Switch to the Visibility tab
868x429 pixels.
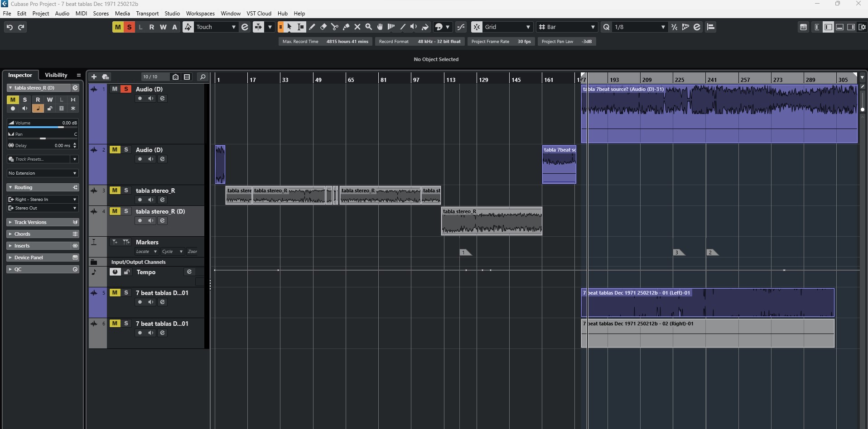point(56,75)
